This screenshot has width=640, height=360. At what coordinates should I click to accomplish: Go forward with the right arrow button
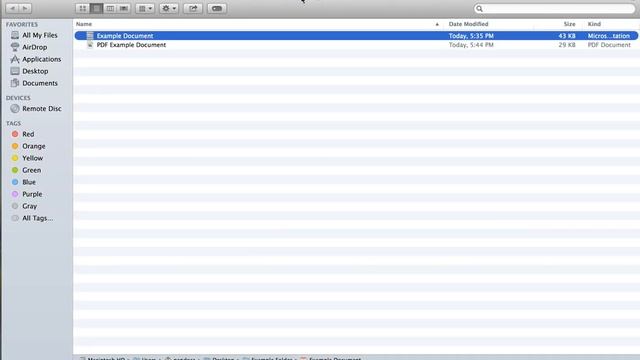25,8
